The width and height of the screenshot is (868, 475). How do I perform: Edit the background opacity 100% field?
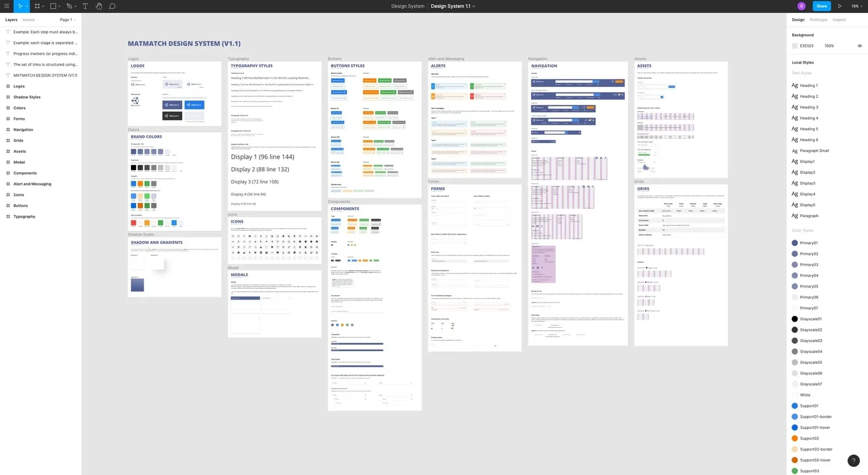point(829,46)
